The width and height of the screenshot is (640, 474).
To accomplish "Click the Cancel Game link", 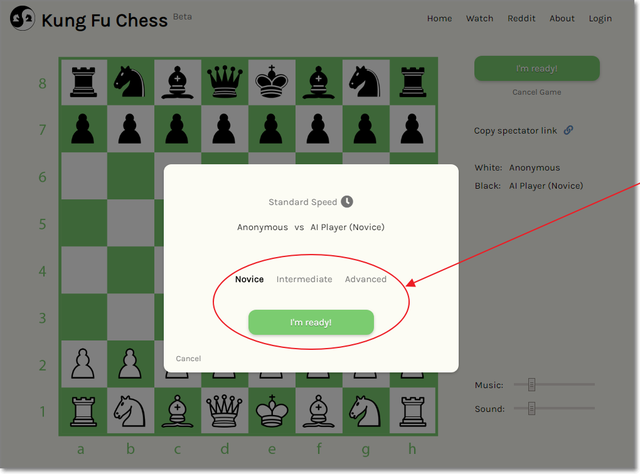I will coord(537,92).
